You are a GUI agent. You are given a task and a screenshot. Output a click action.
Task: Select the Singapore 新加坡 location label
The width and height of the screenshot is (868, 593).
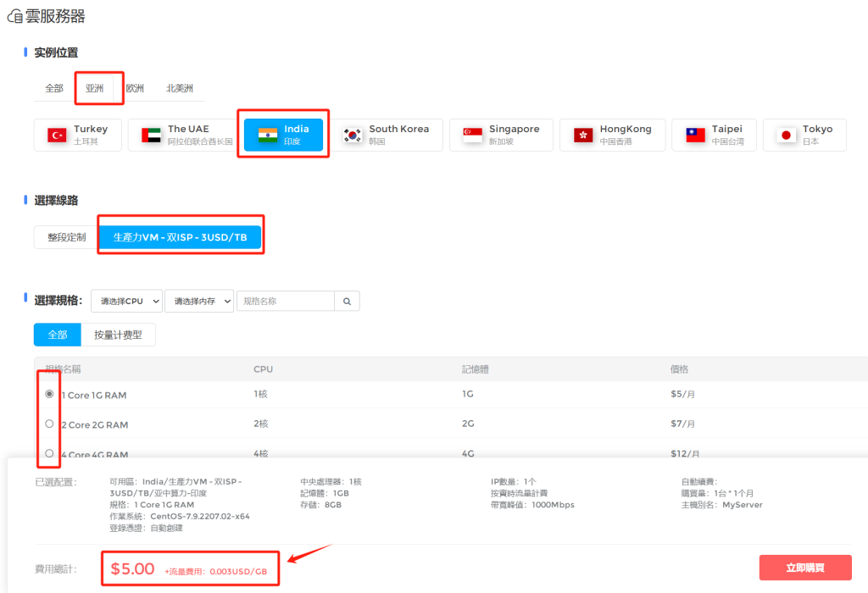[x=515, y=135]
